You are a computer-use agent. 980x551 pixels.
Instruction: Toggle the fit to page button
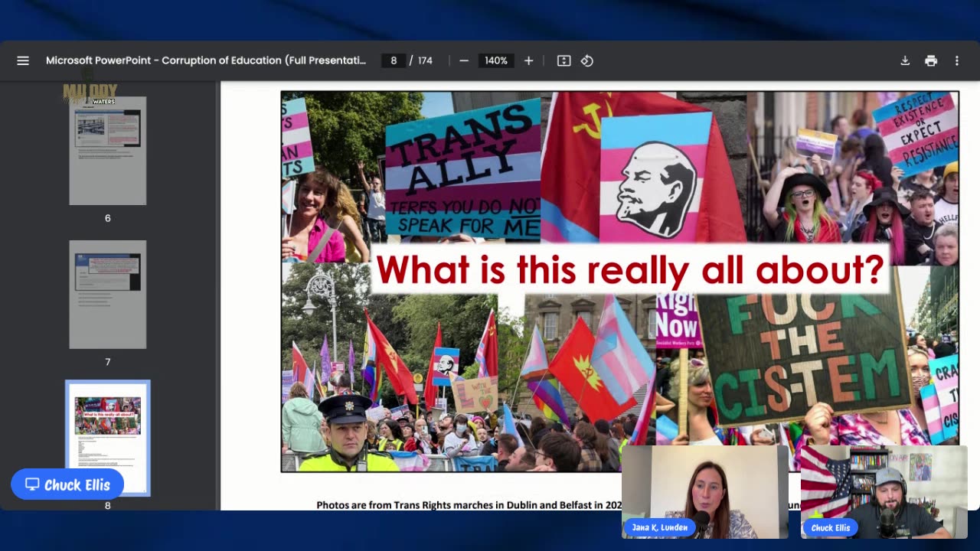[x=563, y=60]
